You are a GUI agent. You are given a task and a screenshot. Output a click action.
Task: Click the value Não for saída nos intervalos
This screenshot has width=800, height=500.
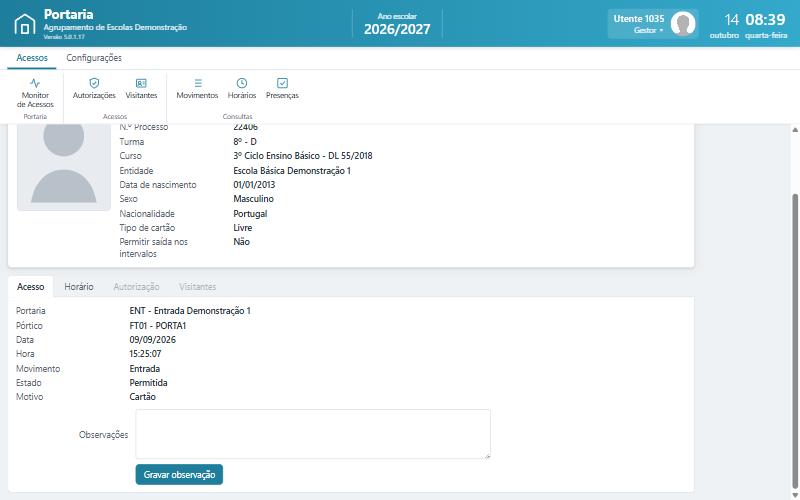pos(241,242)
